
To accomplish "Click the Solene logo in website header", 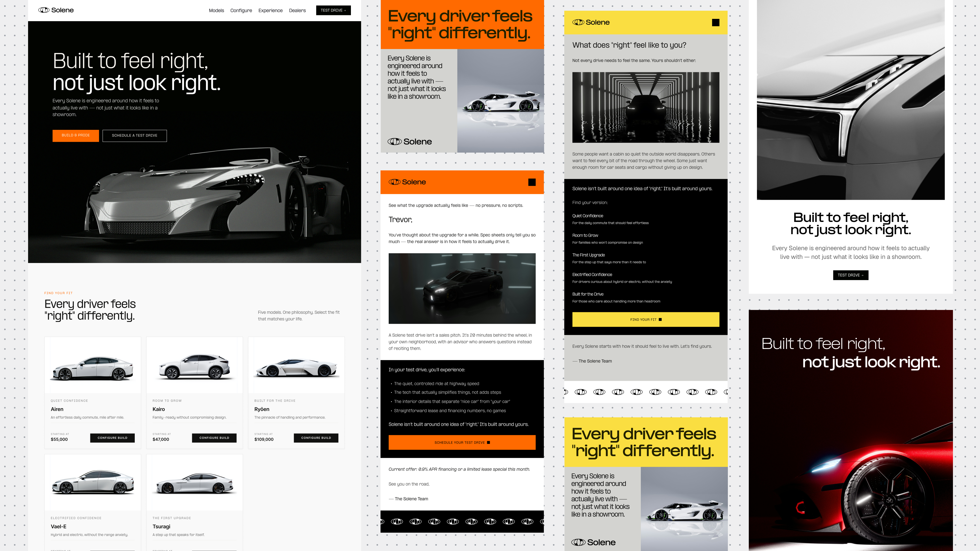I will [x=56, y=10].
